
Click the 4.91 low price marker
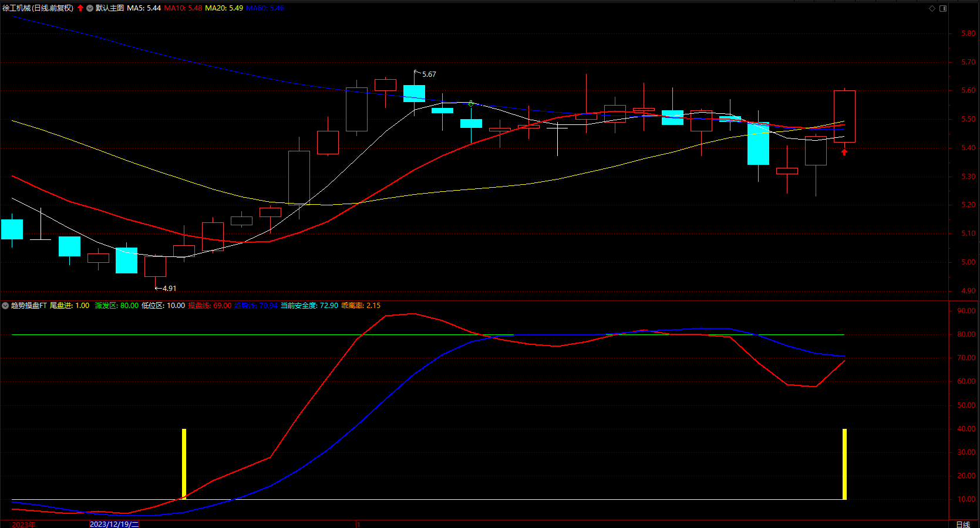[169, 289]
